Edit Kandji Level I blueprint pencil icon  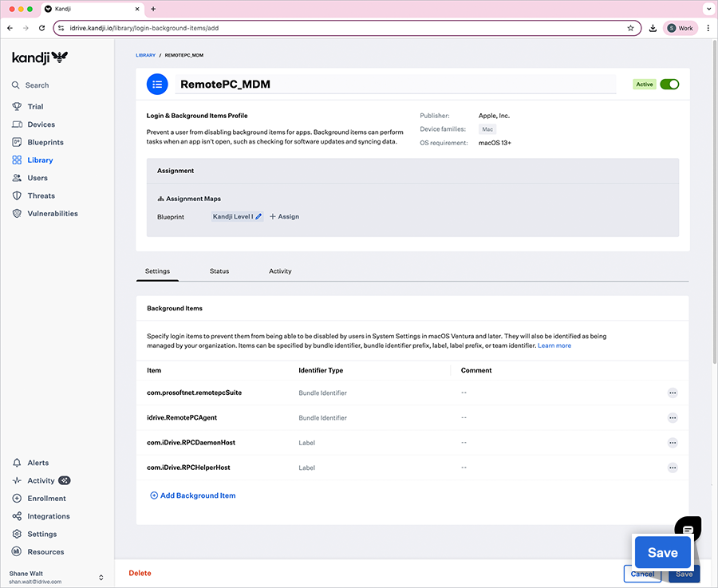pos(258,216)
